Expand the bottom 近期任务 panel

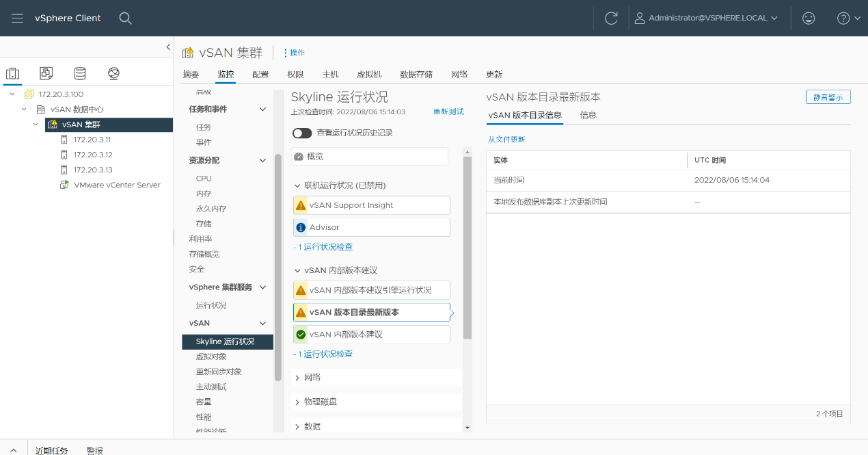point(14,450)
